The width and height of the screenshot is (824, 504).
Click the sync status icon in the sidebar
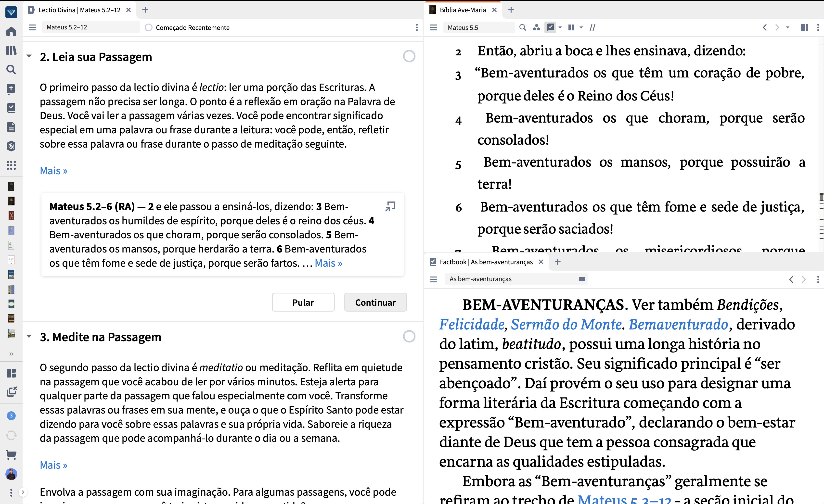click(x=11, y=435)
